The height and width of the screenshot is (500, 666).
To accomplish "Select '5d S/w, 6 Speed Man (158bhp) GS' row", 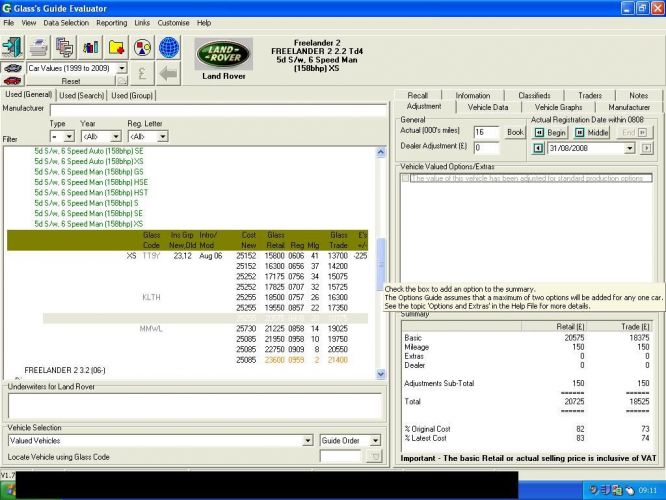I will (89, 172).
